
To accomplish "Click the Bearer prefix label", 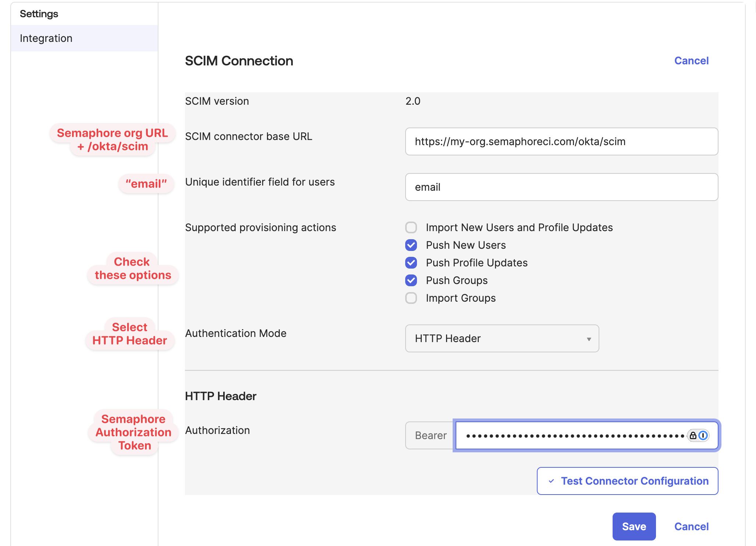I will [431, 435].
